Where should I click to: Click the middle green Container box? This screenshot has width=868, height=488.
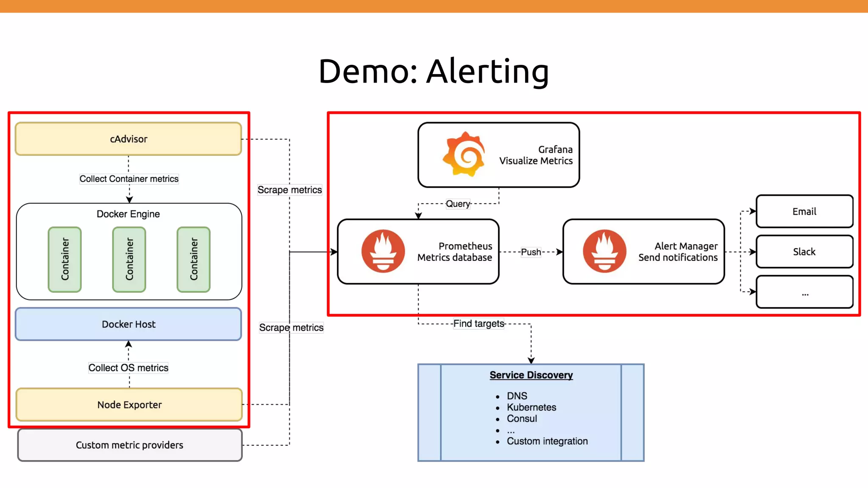pyautogui.click(x=129, y=259)
